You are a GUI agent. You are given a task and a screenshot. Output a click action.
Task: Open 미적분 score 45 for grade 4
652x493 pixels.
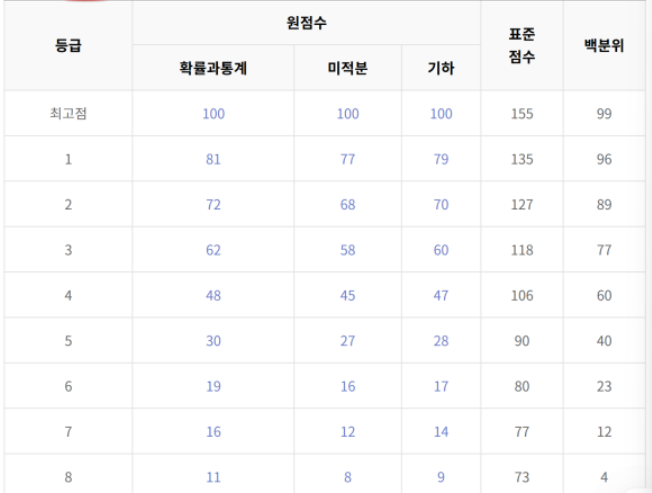348,295
